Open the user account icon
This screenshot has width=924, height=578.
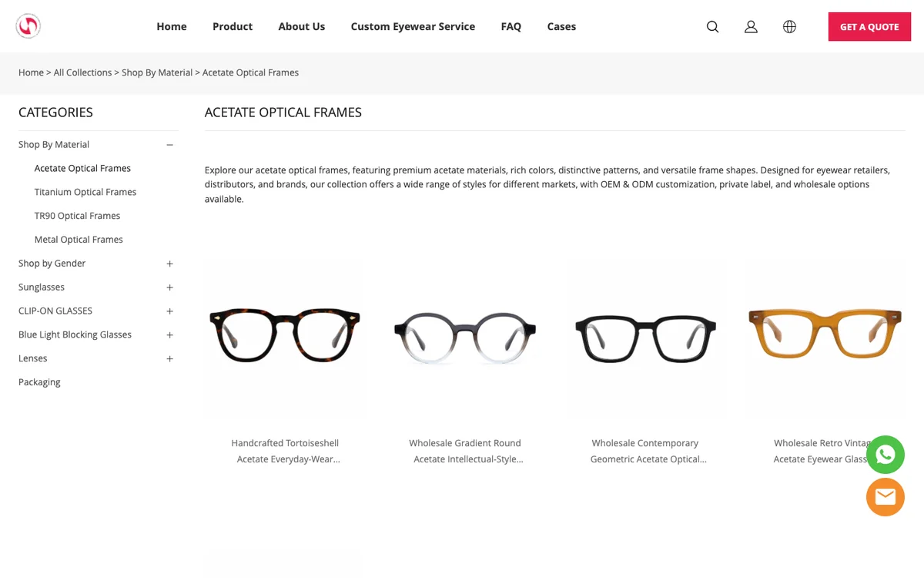click(751, 27)
